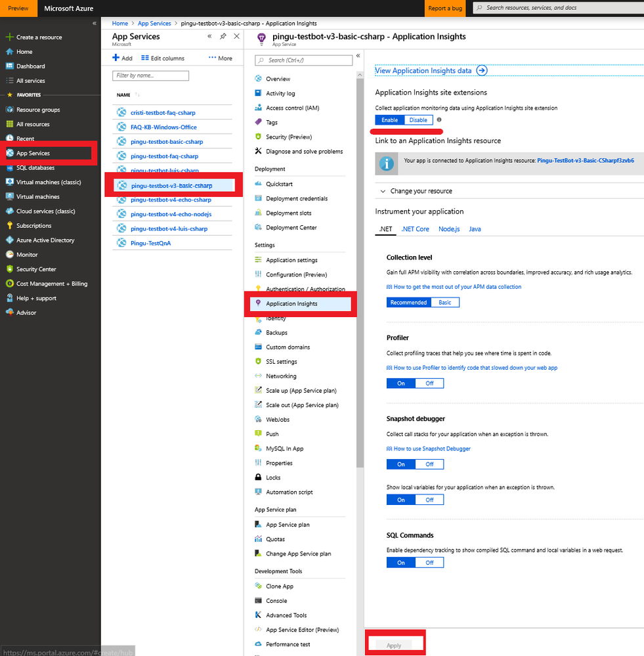Open the More options in App Services
Image resolution: width=644 pixels, height=656 pixels.
coord(221,58)
